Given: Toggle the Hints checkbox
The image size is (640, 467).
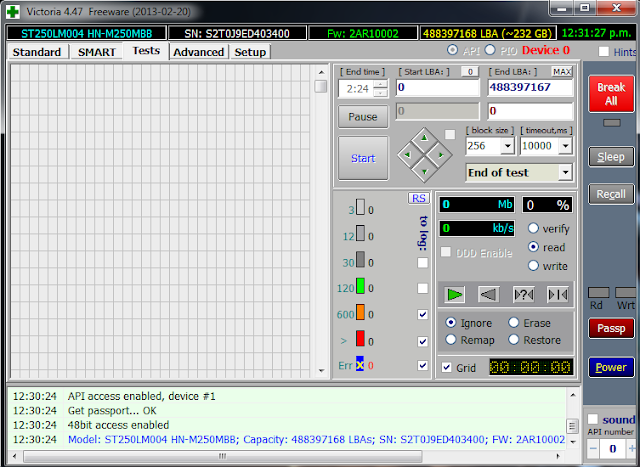Looking at the screenshot, I should [x=603, y=51].
